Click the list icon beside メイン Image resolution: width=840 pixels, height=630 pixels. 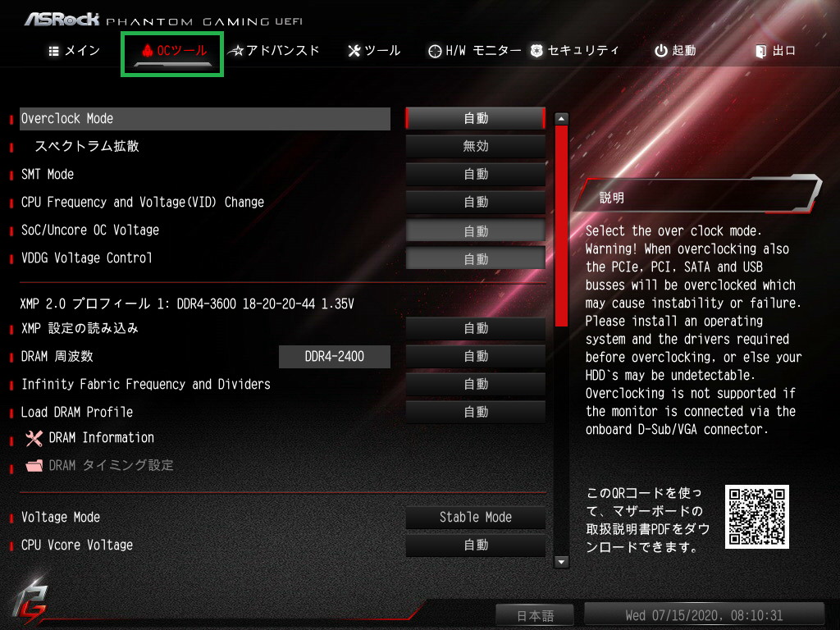click(53, 51)
